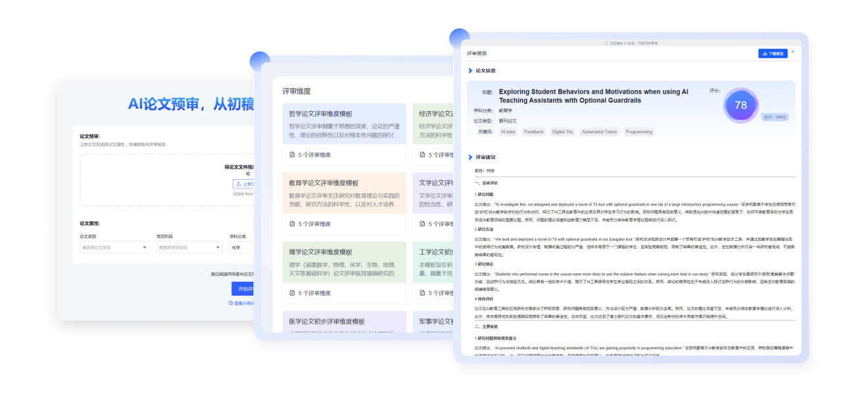
Task: Click the 78 score circle
Action: click(741, 105)
